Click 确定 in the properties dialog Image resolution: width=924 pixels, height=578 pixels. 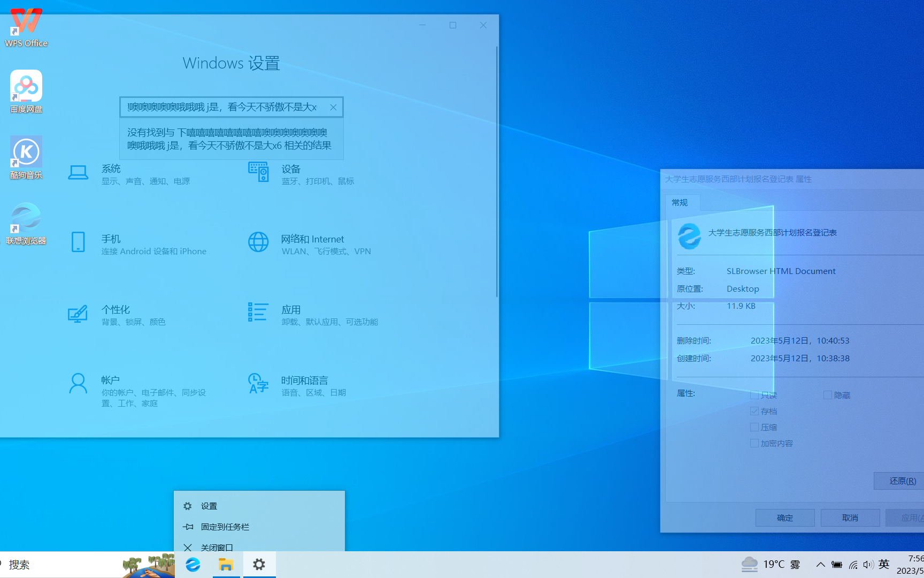[785, 518]
